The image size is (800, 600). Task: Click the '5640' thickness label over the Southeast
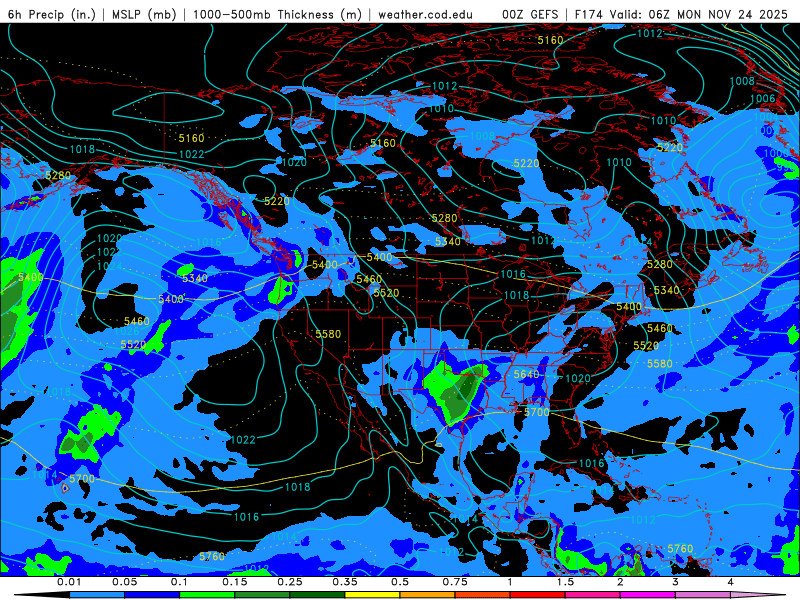[x=527, y=374]
